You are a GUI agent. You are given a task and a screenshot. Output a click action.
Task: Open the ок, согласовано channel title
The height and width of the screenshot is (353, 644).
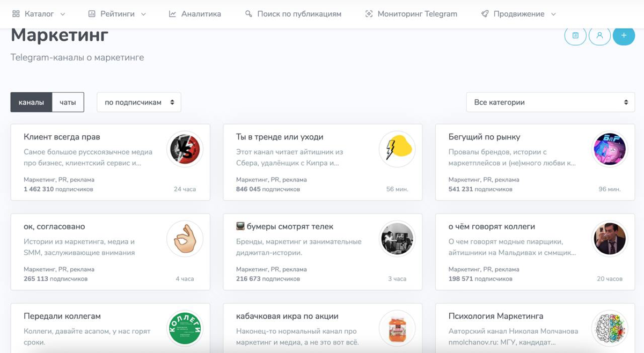[x=54, y=226]
